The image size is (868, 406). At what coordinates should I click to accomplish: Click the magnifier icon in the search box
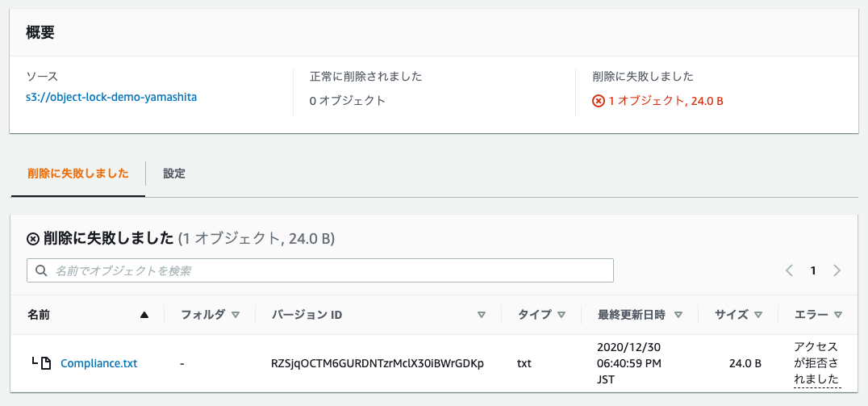coord(40,271)
